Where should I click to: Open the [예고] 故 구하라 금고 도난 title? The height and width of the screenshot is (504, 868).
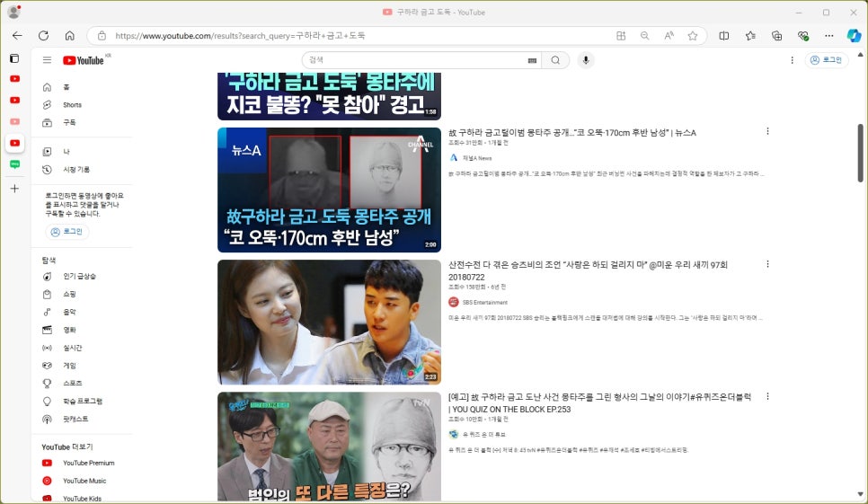pyautogui.click(x=599, y=402)
